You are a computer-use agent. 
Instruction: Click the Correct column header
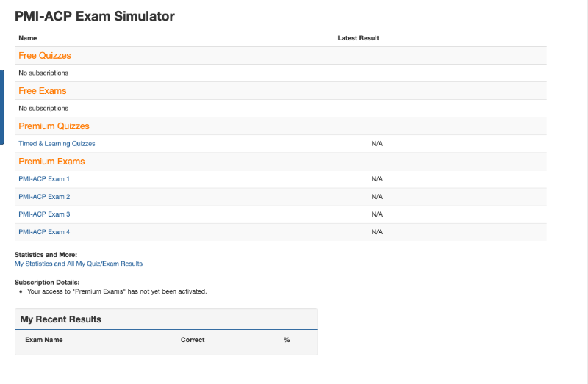point(193,340)
